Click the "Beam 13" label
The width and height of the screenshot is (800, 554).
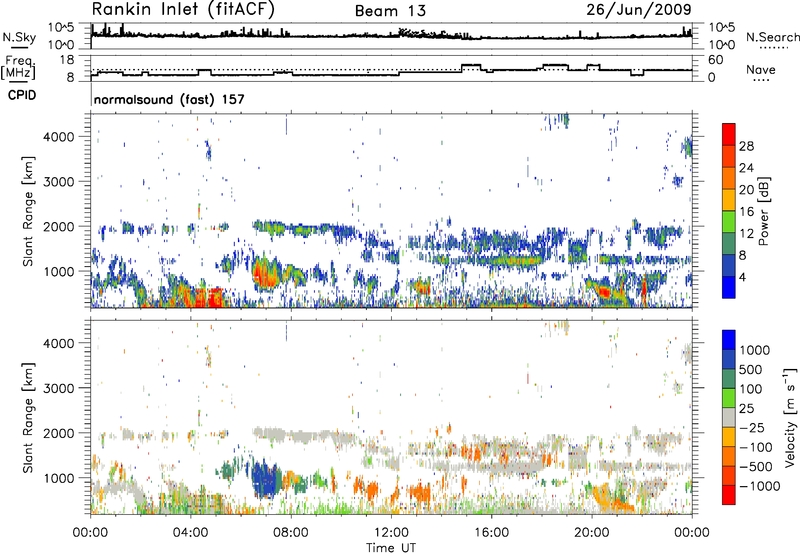[390, 11]
